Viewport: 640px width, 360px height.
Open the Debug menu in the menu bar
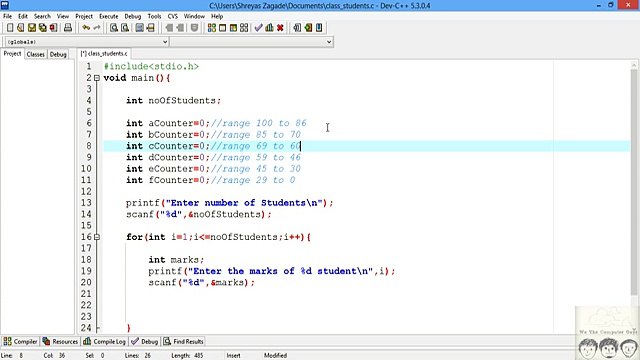(x=133, y=16)
